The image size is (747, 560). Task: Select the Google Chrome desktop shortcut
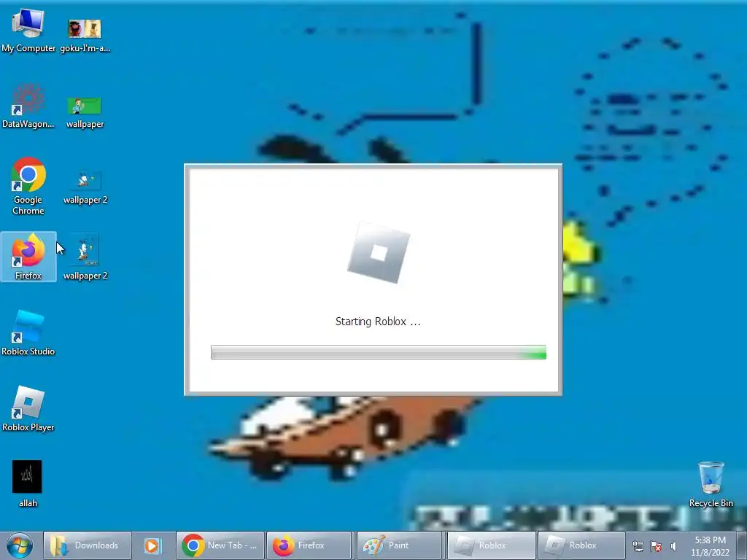28,186
